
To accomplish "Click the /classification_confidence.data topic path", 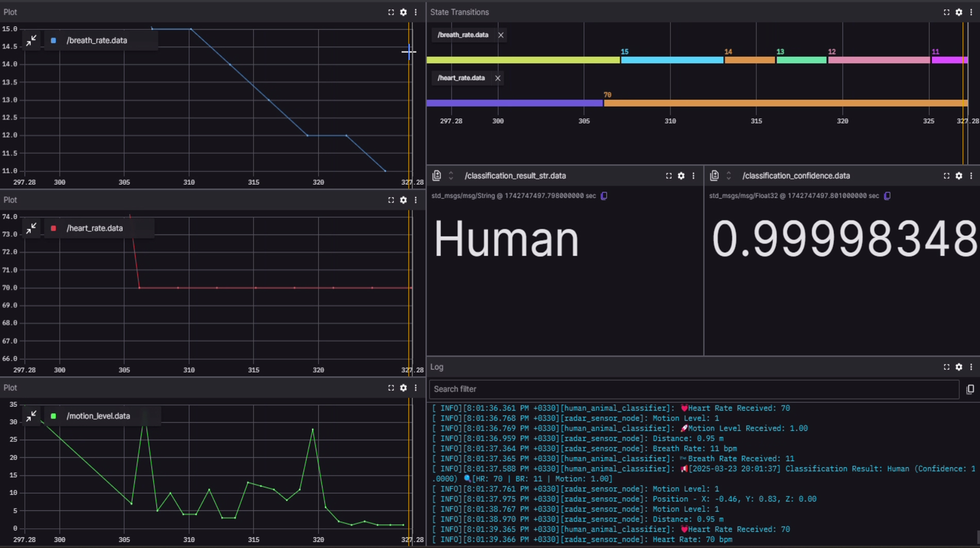I will 796,176.
